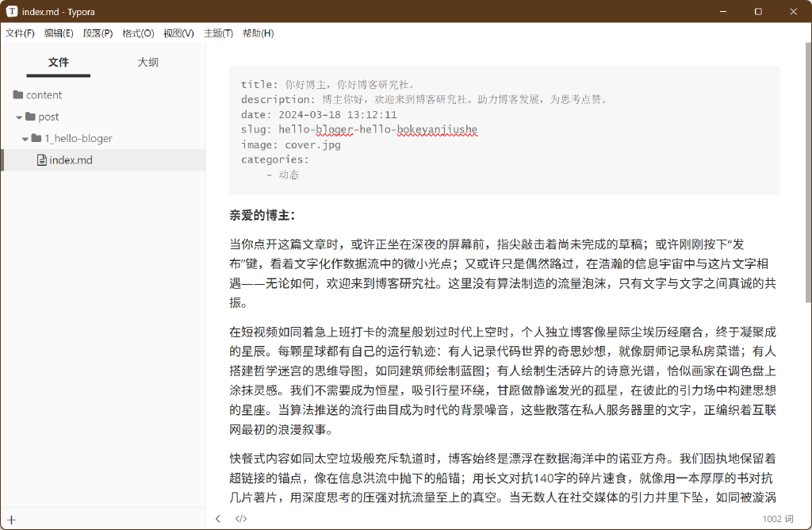Switch to the 大纲 outline tab
Viewport: 812px width, 530px height.
tap(147, 61)
